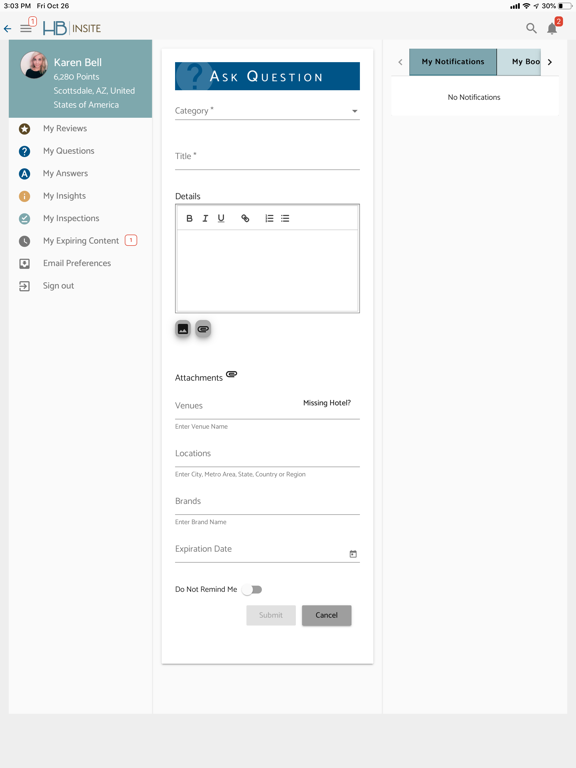Open My Expiring Content
The height and width of the screenshot is (768, 576).
(x=81, y=240)
